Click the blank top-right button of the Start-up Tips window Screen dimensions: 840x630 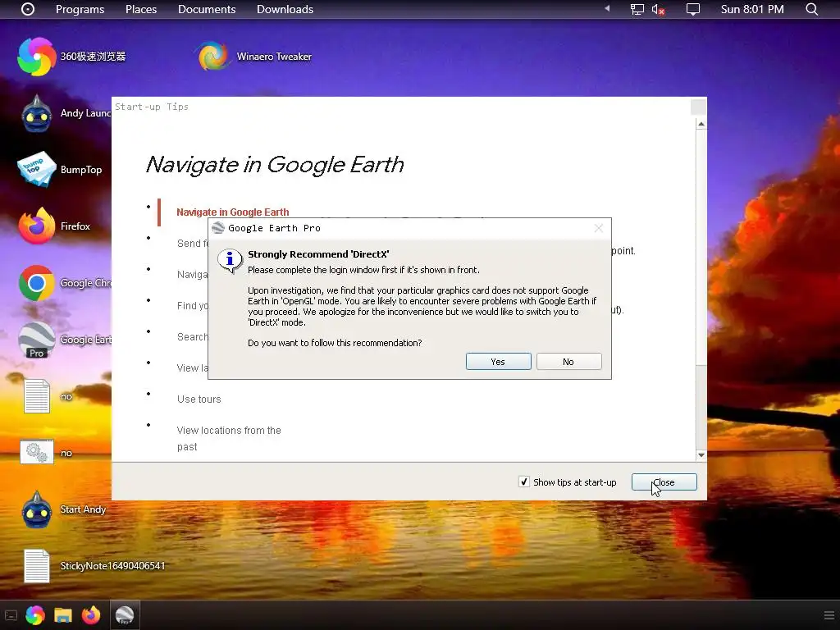[x=699, y=107]
